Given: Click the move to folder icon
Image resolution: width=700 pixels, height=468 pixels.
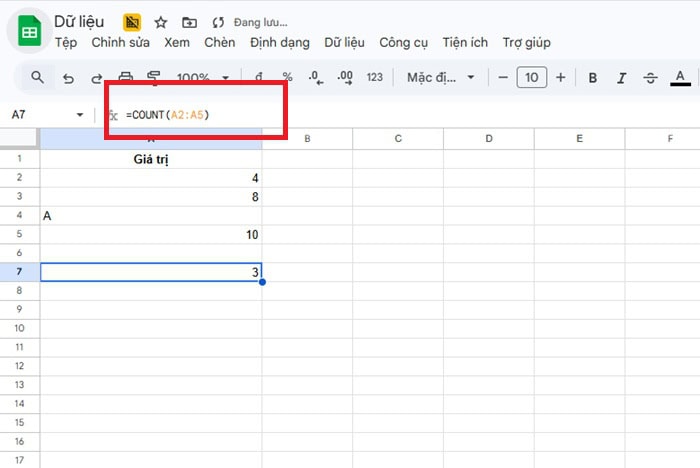Looking at the screenshot, I should tap(190, 22).
